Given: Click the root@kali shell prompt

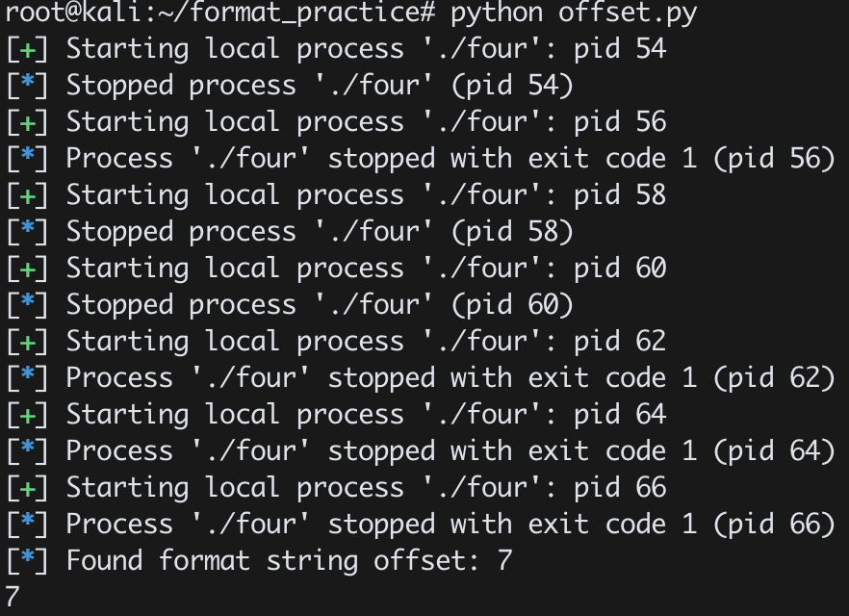Looking at the screenshot, I should [73, 12].
